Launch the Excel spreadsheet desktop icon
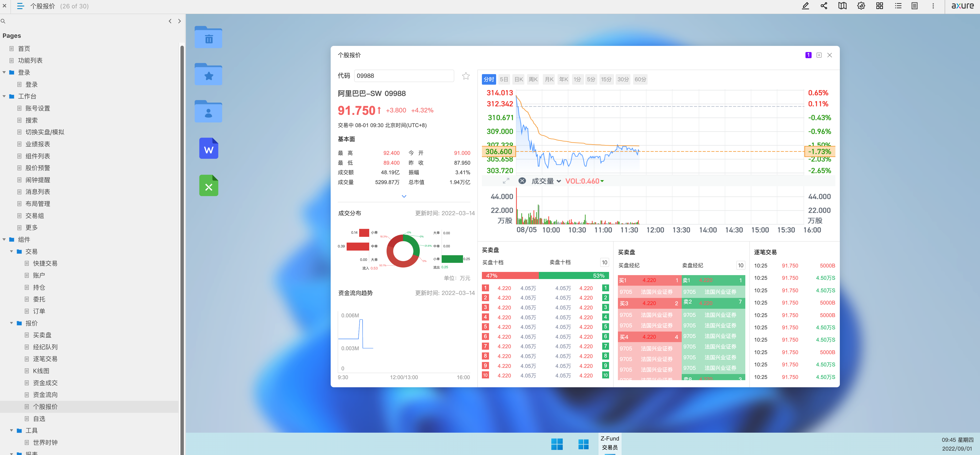This screenshot has height=455, width=980. click(x=208, y=186)
